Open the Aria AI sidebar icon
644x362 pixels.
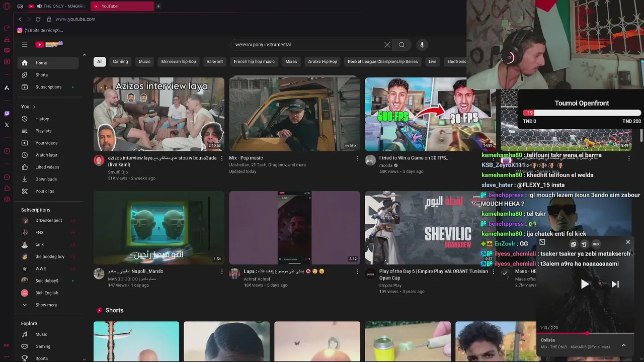click(x=7, y=87)
